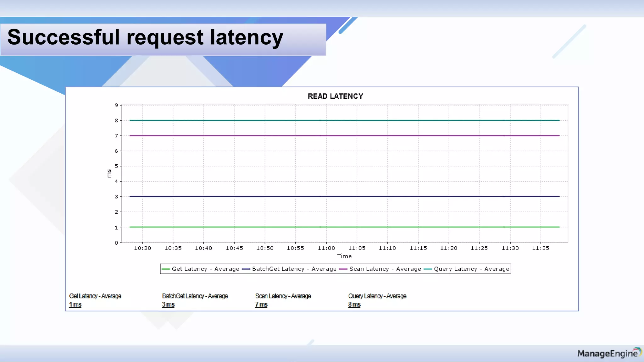Click the teal Query latency line in chart
The image size is (644, 362).
345,120
